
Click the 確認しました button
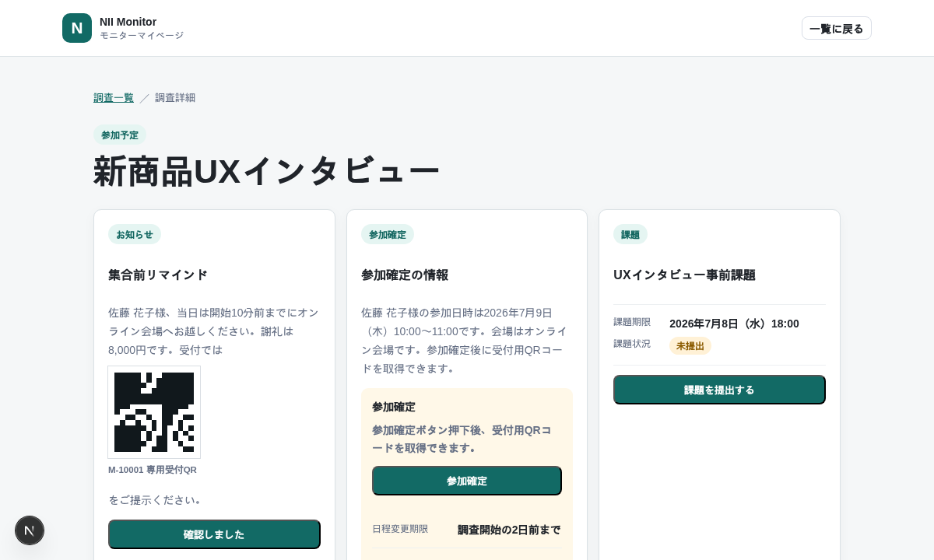214,534
